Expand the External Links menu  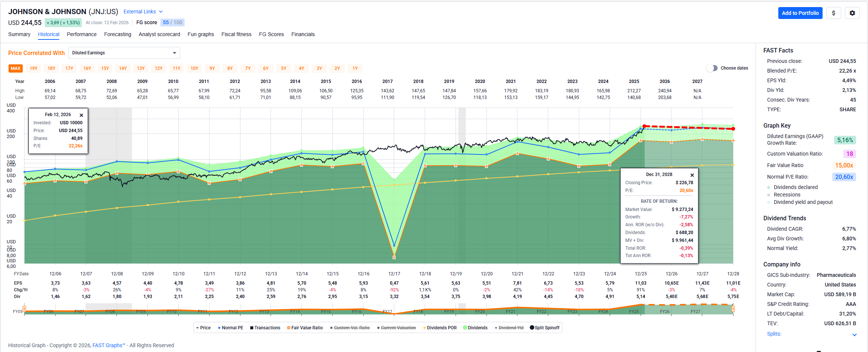tap(143, 12)
